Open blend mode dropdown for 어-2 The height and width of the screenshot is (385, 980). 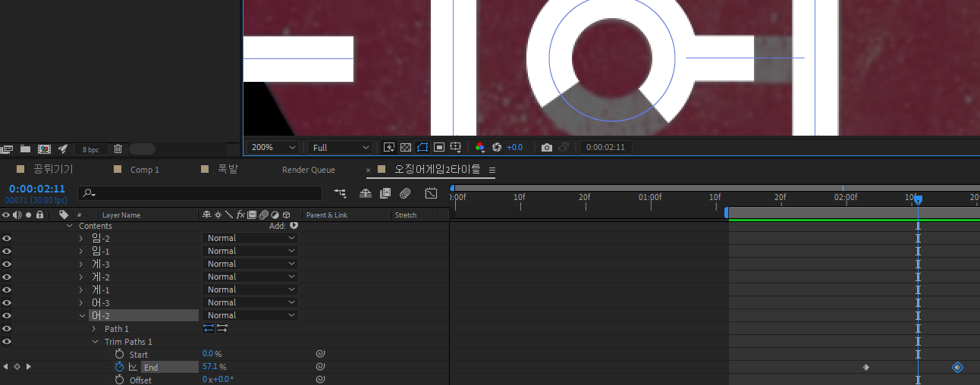(x=250, y=315)
